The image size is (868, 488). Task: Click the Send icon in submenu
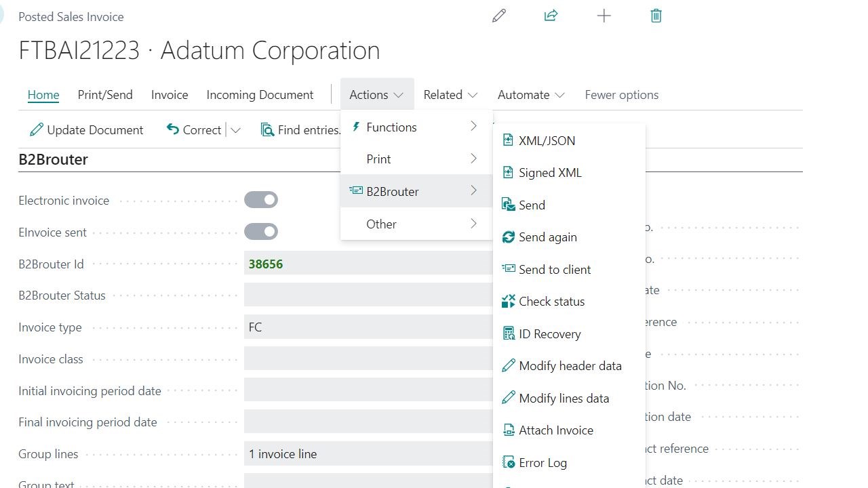[x=508, y=205]
